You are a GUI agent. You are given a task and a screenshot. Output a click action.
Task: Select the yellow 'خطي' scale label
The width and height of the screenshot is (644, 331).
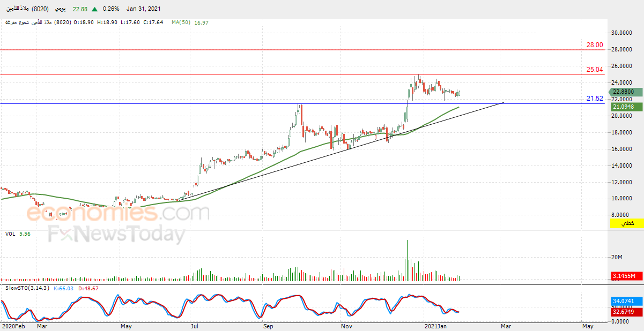627,223
